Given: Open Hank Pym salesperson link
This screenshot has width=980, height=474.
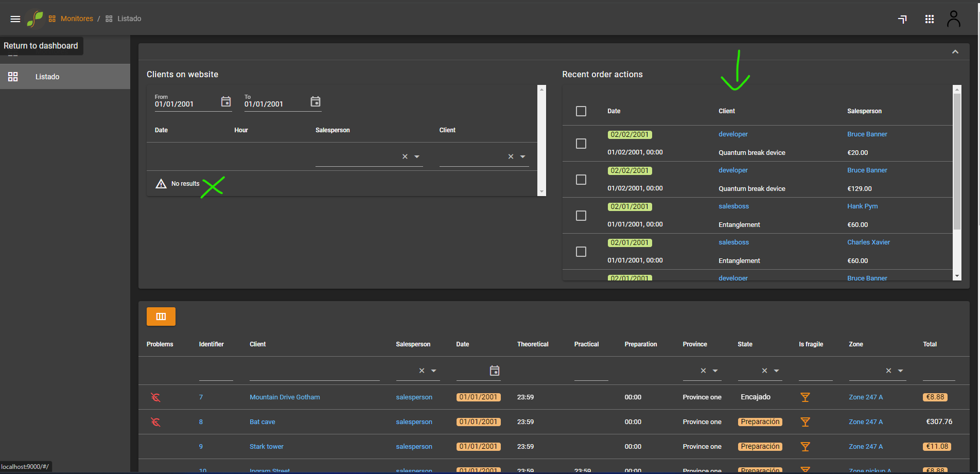Looking at the screenshot, I should (863, 206).
